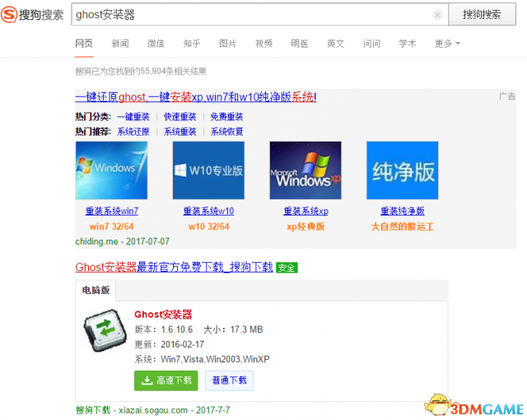This screenshot has width=527, height=420.
Task: Open the Windows XP thumbnail image
Action: tap(305, 170)
